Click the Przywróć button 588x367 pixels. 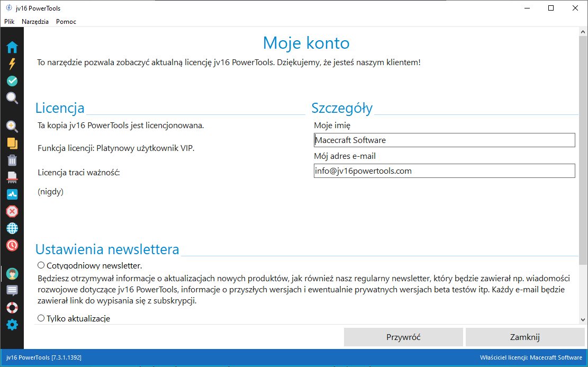pyautogui.click(x=403, y=337)
